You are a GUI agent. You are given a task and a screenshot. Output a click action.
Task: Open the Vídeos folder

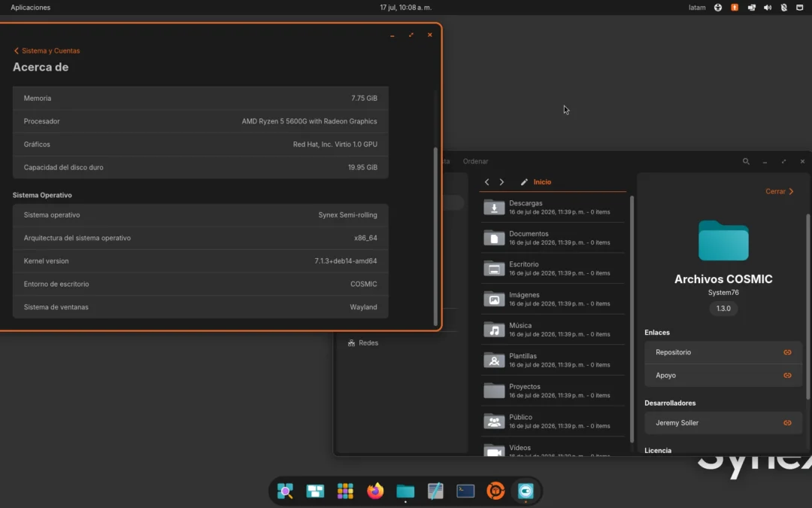pos(553,449)
